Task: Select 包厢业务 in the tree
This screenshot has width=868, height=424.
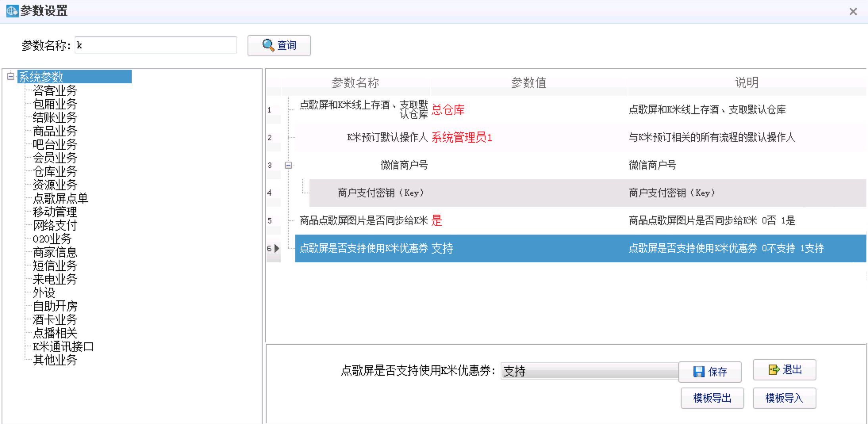Action: tap(55, 104)
